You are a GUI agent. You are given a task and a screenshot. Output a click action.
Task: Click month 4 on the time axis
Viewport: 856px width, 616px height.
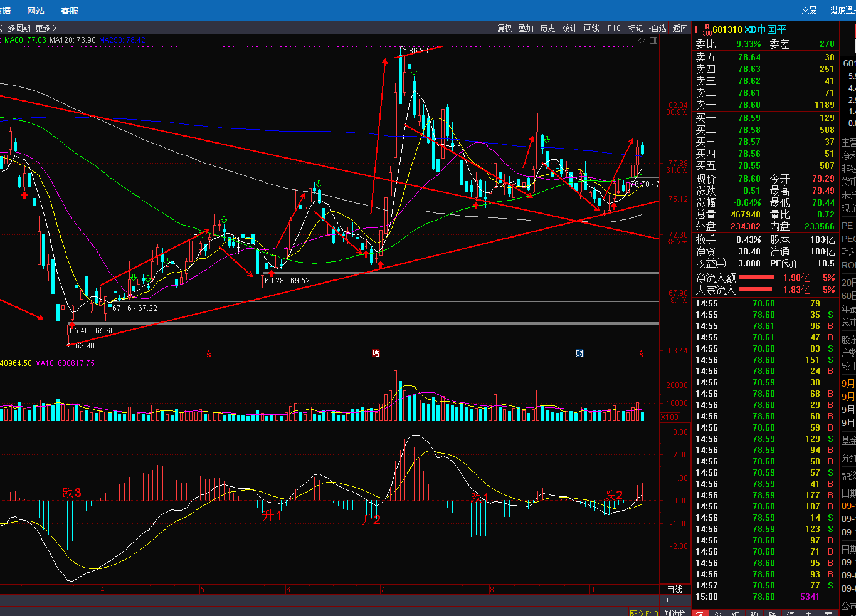click(102, 590)
